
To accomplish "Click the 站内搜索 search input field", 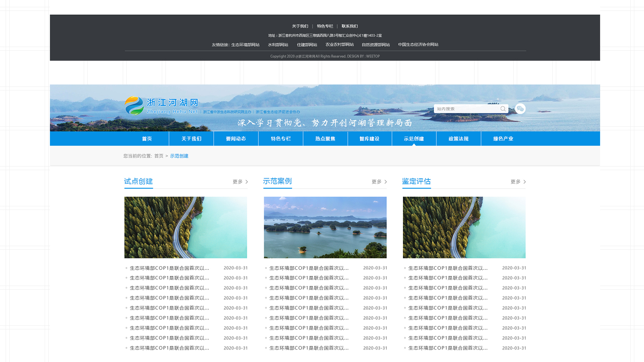I will (467, 109).
